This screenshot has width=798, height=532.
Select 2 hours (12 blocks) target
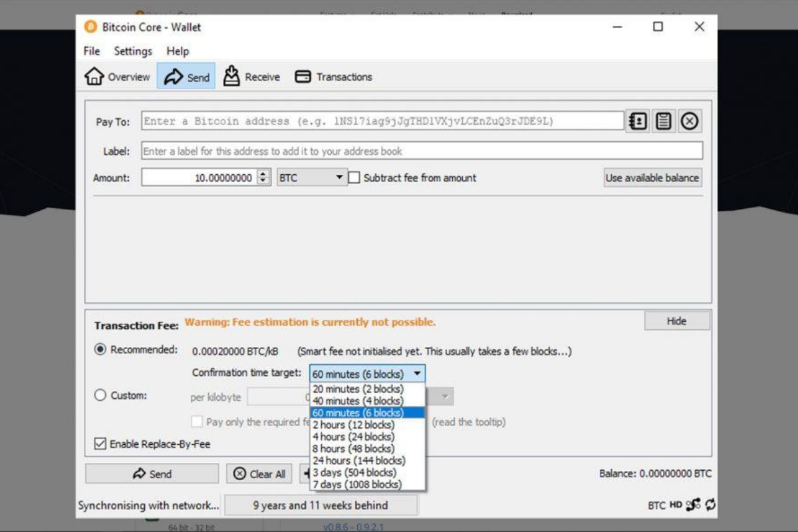click(x=367, y=425)
